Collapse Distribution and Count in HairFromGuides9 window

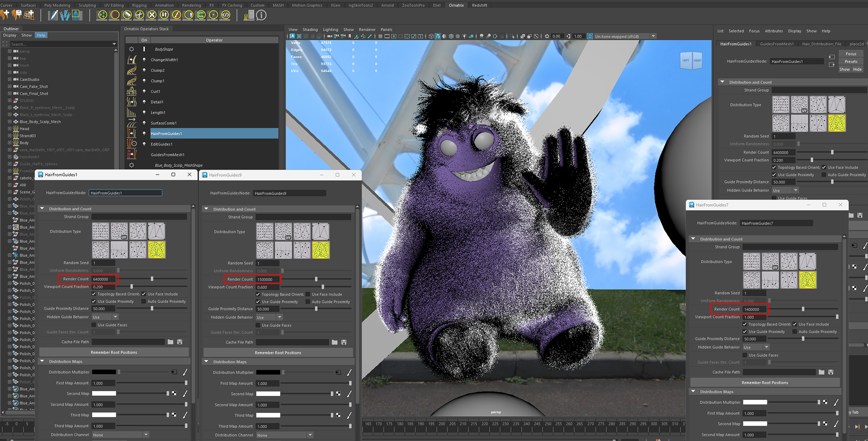[x=207, y=209]
